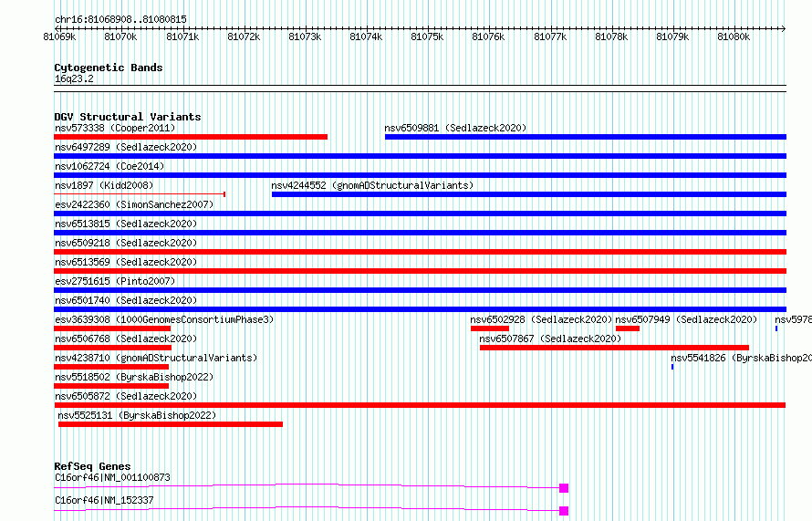Open nsv4244552 (gnomADStructuralVariants) label

tap(372, 185)
